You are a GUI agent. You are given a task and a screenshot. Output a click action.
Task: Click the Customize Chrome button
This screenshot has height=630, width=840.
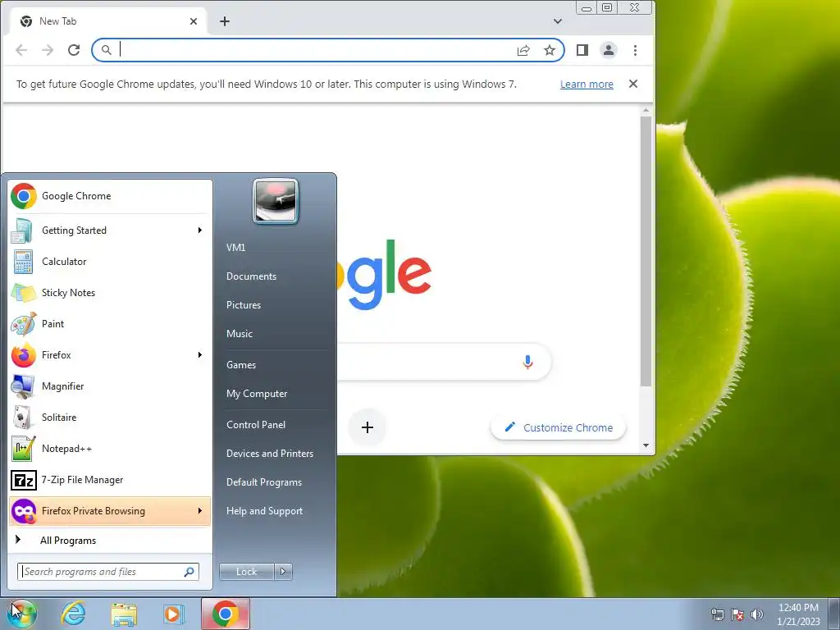tap(558, 427)
